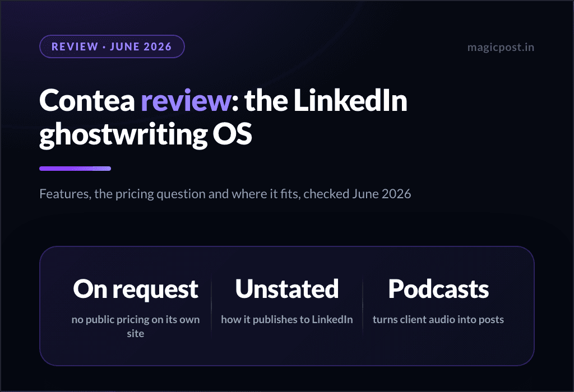Viewport: 574px width, 392px height.
Task: Click the purple accent bar under headline
Action: 75,169
